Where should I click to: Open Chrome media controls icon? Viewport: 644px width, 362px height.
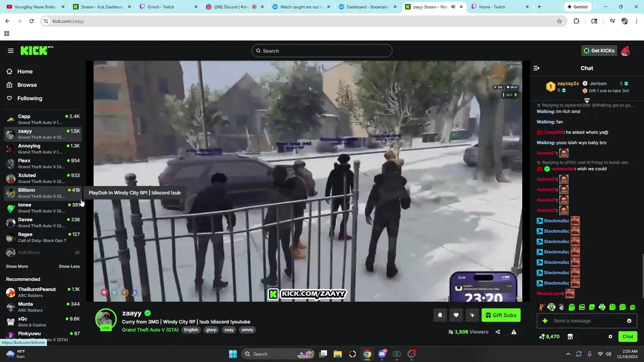[612, 21]
